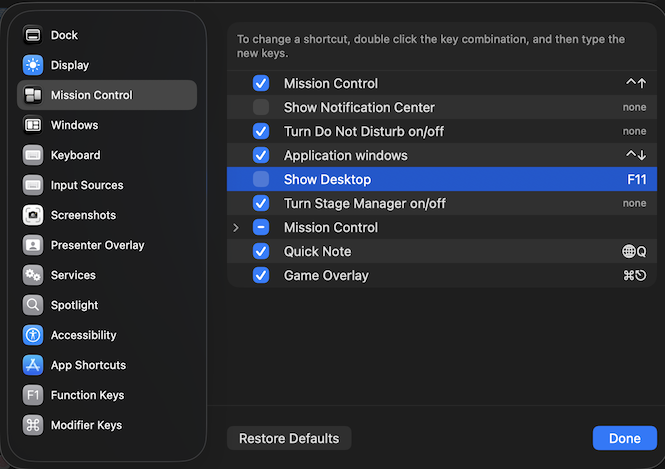Select the Screenshots camera icon
The height and width of the screenshot is (469, 665).
coord(33,215)
